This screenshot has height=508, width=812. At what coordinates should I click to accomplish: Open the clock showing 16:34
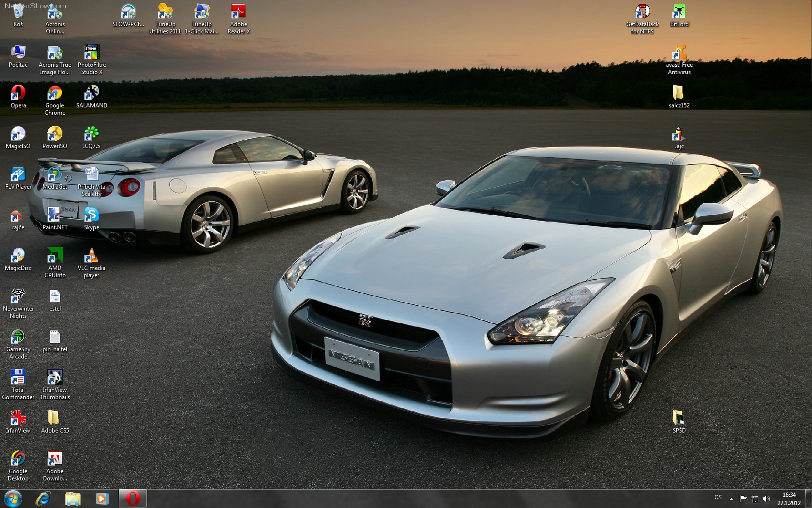click(x=789, y=499)
